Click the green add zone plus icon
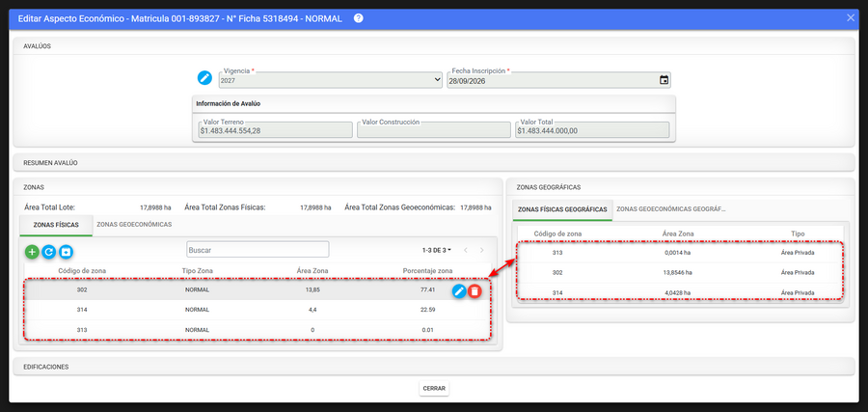868x412 pixels. pos(32,252)
